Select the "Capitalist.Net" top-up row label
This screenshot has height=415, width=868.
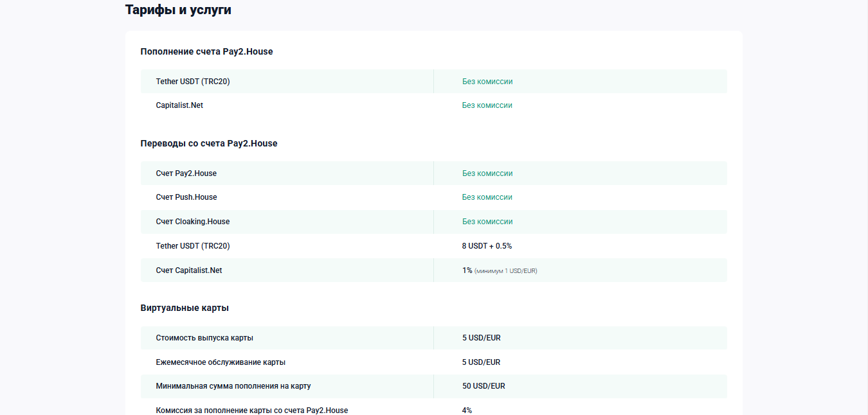[x=179, y=105]
